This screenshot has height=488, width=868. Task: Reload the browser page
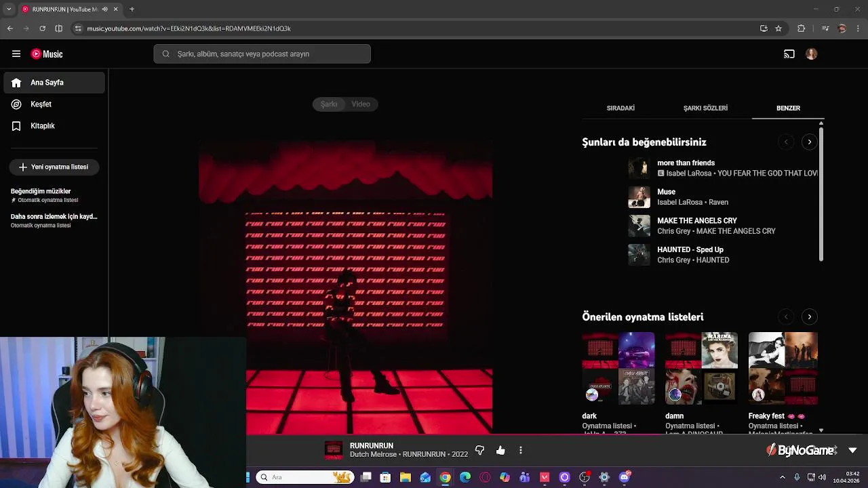42,28
